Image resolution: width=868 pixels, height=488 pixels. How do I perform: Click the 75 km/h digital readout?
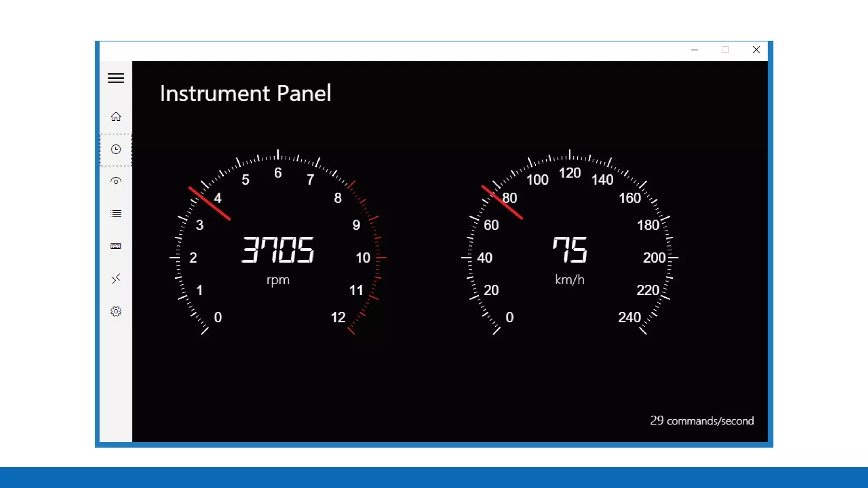click(x=570, y=250)
